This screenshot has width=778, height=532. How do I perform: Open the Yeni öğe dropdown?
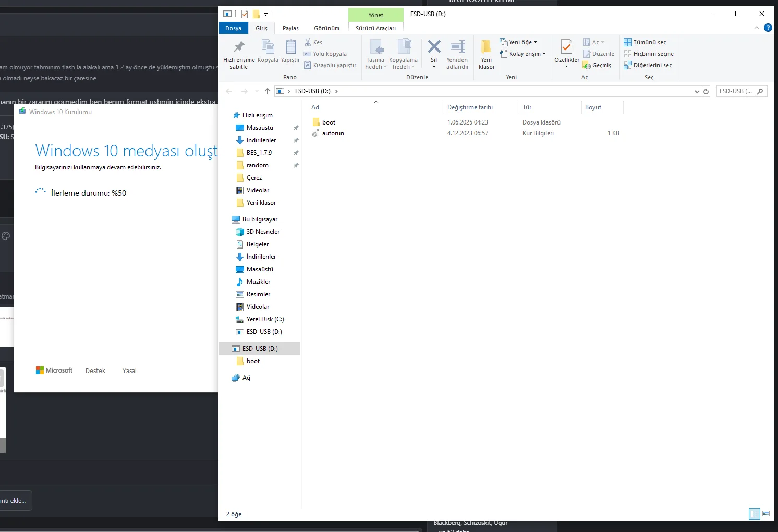point(518,42)
